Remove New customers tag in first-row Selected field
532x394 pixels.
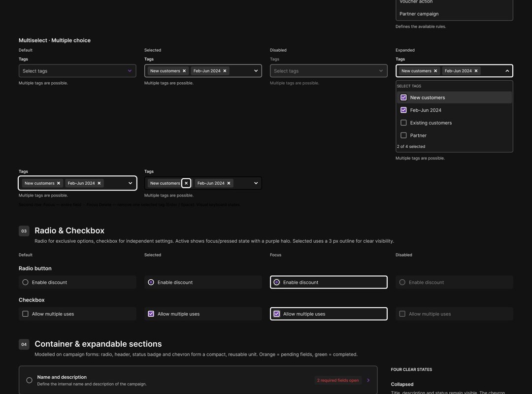pos(184,71)
